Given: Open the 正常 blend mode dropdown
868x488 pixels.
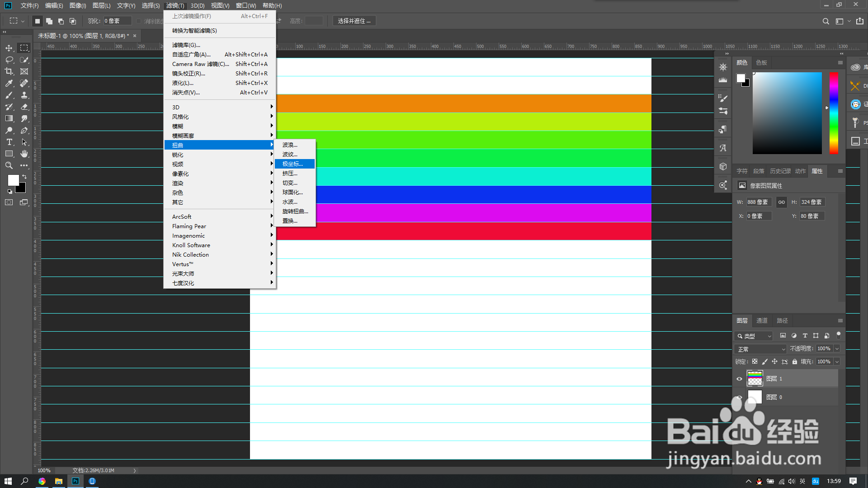Looking at the screenshot, I should click(761, 349).
